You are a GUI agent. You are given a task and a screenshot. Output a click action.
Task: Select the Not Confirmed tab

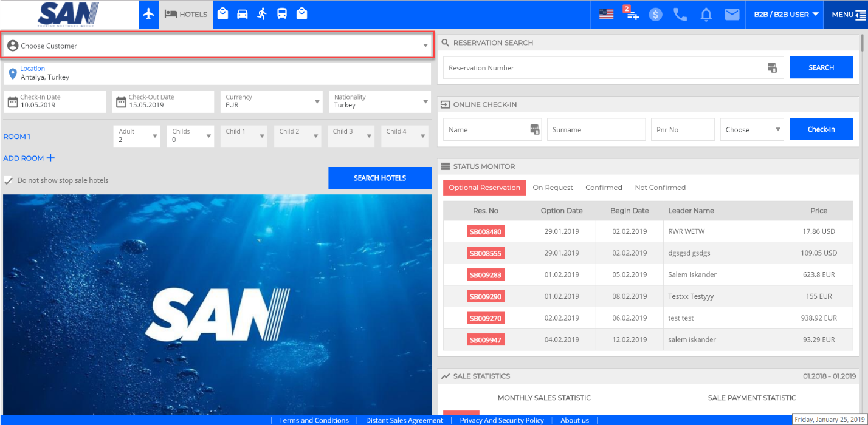[660, 188]
